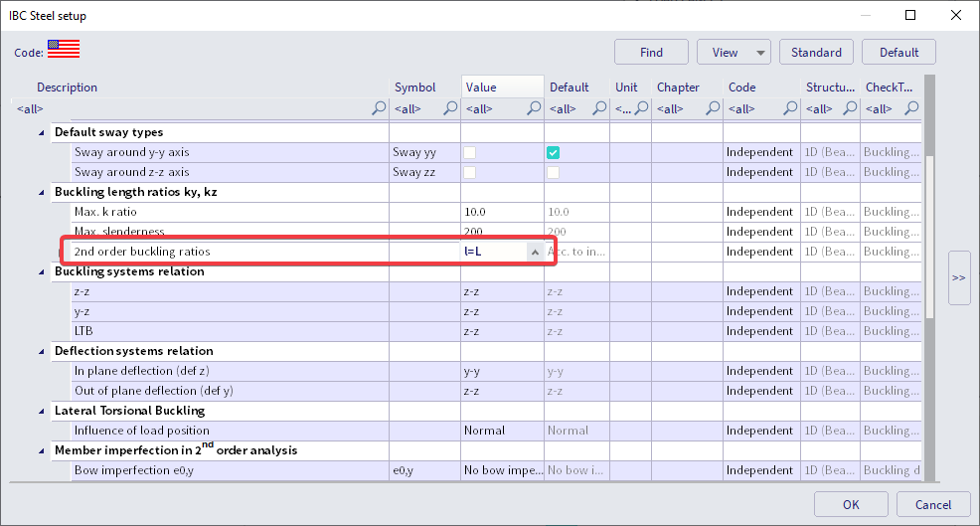Screen dimensions: 980x526
Task: Click the Cancel button
Action: point(933,505)
